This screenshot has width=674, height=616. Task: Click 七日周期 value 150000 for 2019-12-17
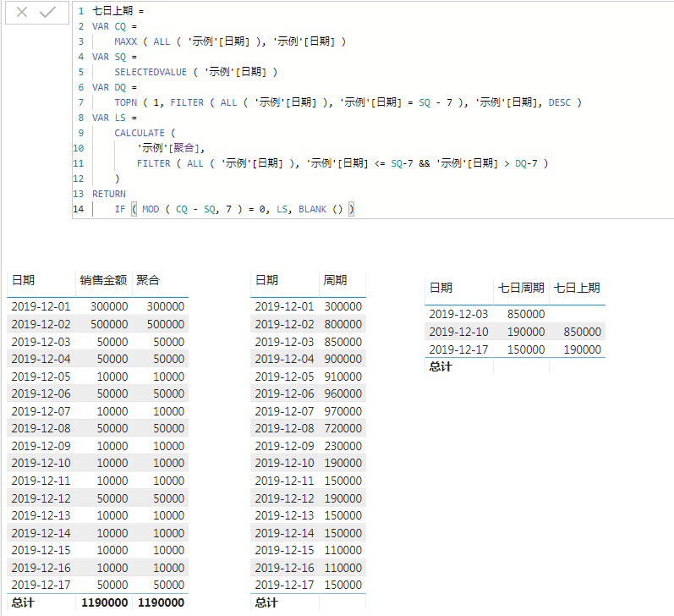point(526,349)
